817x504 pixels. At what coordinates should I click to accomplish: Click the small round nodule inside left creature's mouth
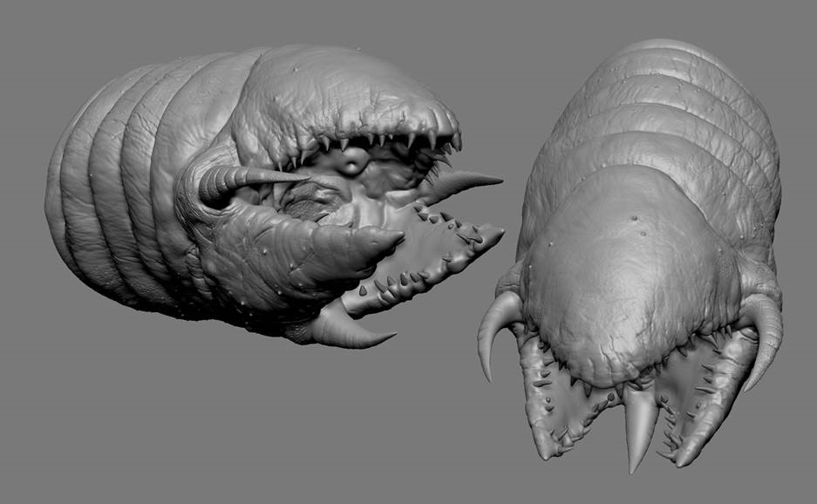pyautogui.click(x=351, y=162)
